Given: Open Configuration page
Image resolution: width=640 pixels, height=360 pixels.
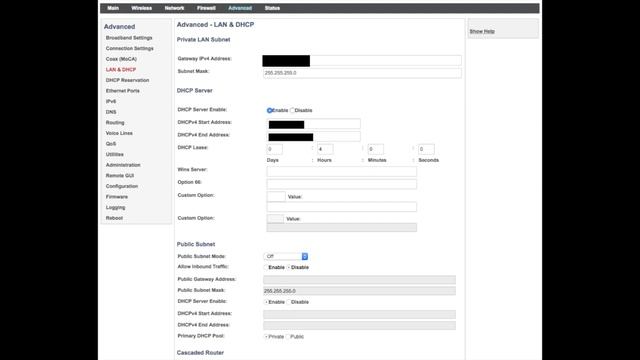Looking at the screenshot, I should point(122,187).
